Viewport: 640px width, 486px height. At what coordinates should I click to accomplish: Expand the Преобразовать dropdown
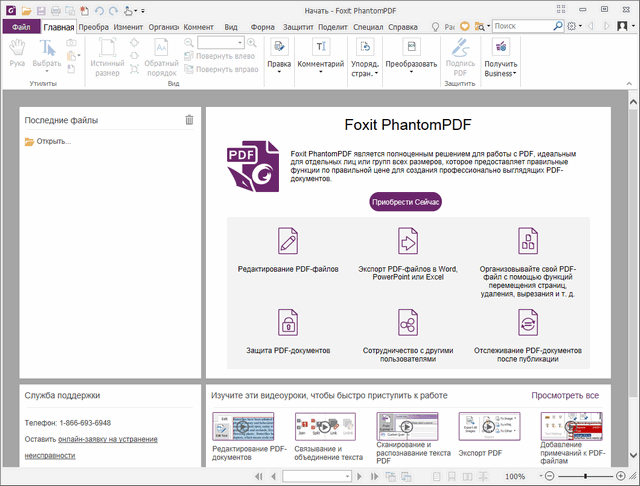pos(412,73)
